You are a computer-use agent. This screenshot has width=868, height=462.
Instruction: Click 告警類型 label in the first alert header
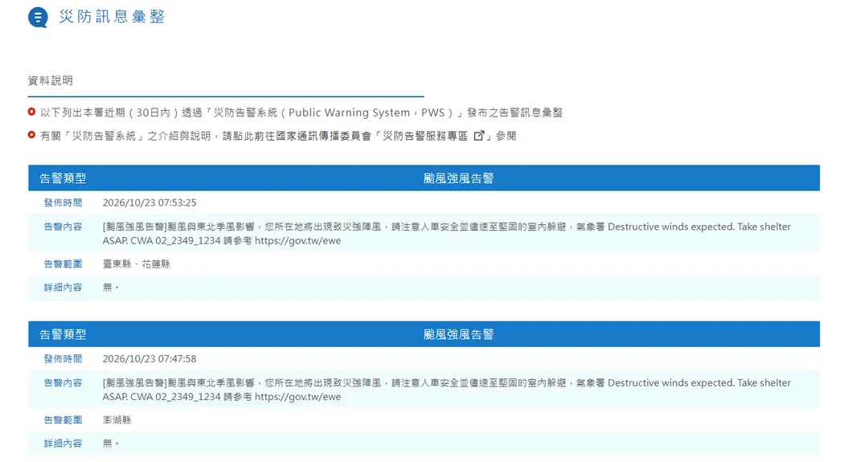63,178
